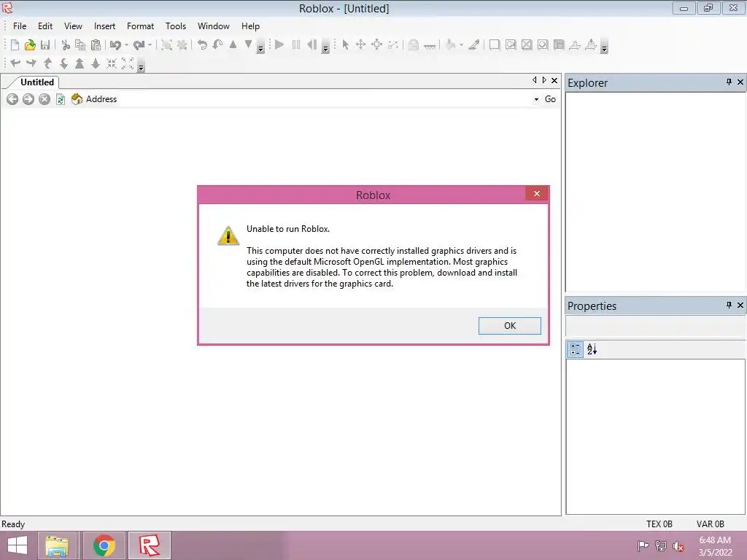Click the browser Forward navigation button
This screenshot has height=560, width=747.
(28, 99)
